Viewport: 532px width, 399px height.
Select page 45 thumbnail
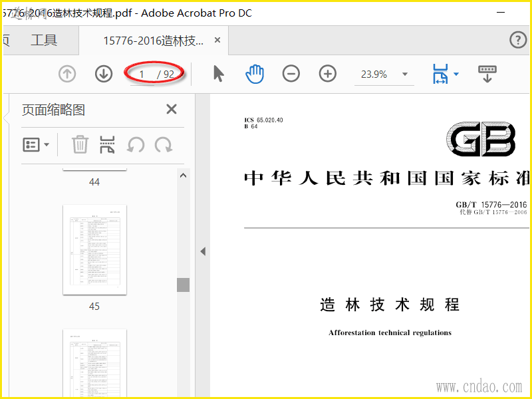(x=94, y=250)
